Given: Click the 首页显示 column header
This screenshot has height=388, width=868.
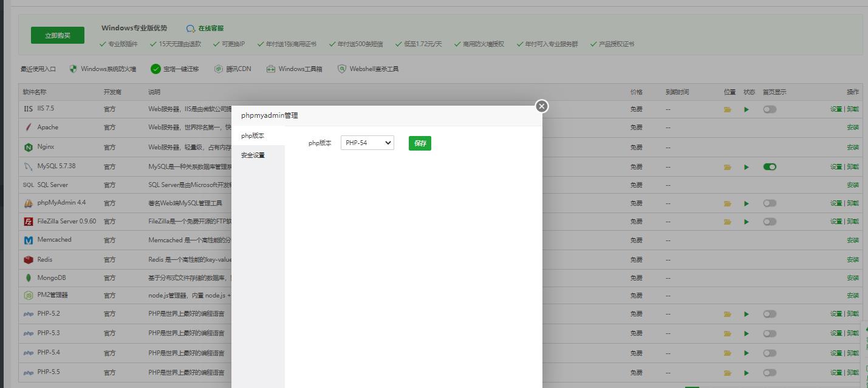Looking at the screenshot, I should [774, 92].
